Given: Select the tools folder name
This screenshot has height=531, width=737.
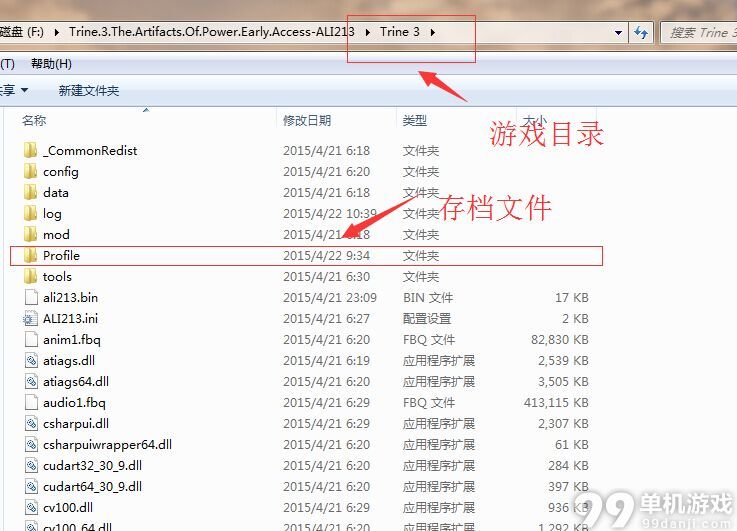Looking at the screenshot, I should (57, 276).
